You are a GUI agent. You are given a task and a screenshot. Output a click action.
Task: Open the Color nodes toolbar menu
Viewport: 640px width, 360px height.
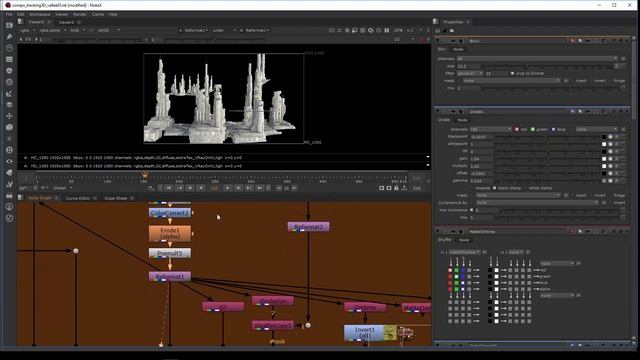coord(9,71)
